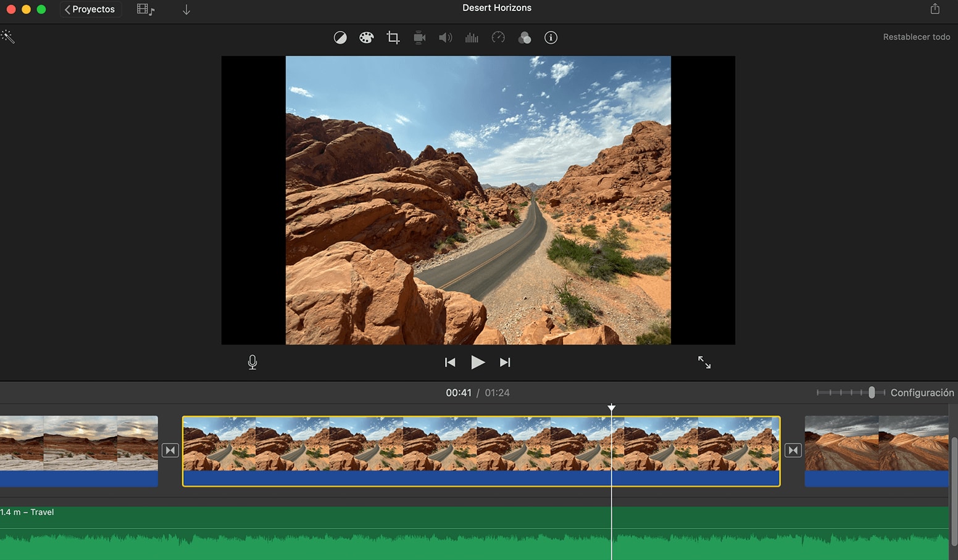Select the first desert clip thumbnail
The height and width of the screenshot is (560, 958).
(x=79, y=451)
